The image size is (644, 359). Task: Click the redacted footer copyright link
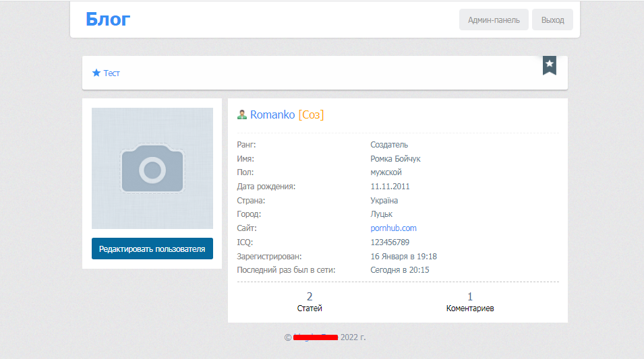point(315,337)
